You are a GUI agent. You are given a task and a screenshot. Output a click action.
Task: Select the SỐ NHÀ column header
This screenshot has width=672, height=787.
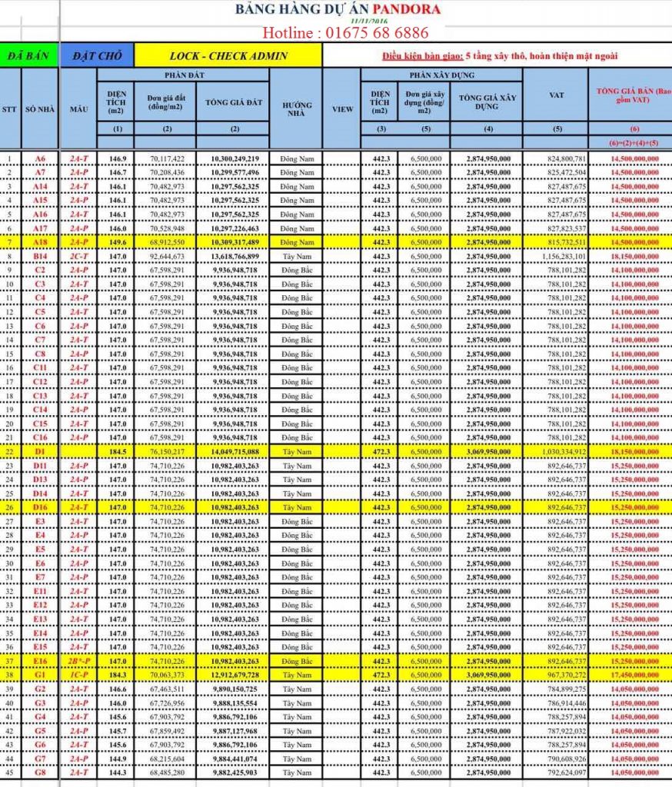(40, 109)
